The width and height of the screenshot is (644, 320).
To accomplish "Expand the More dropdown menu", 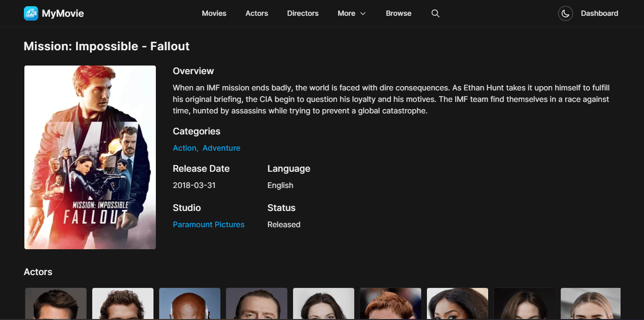I will point(351,13).
